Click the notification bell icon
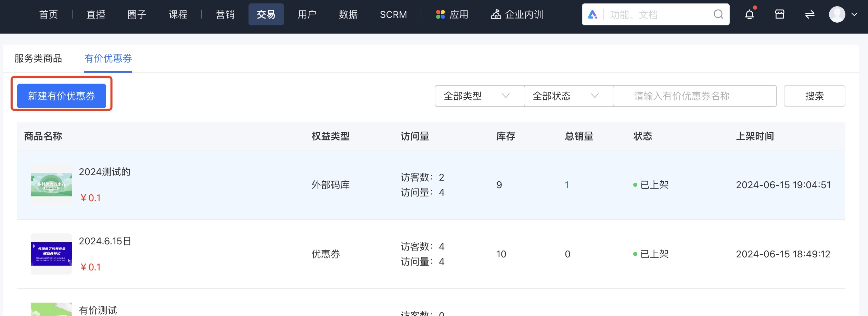 (x=749, y=14)
